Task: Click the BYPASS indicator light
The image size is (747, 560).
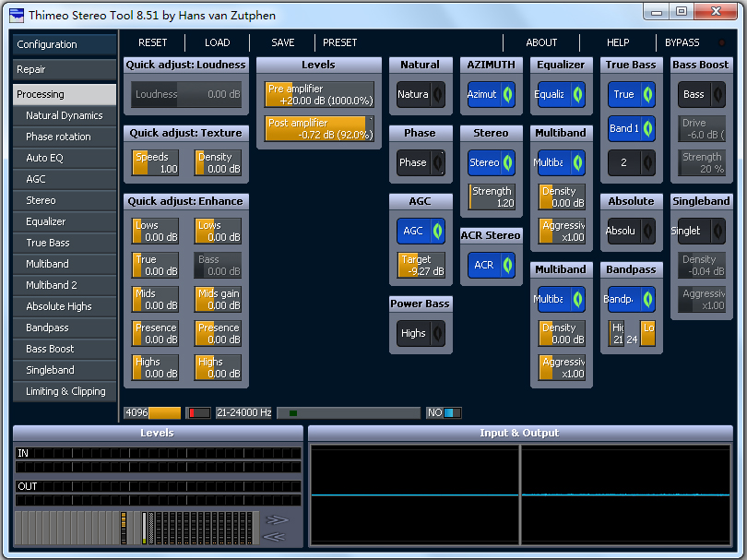Action: pos(721,42)
